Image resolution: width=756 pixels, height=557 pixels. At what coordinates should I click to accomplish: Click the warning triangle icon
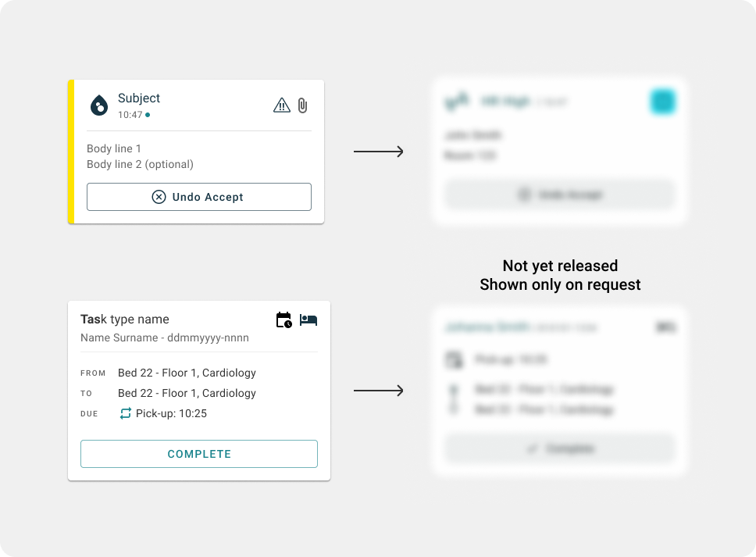point(282,105)
